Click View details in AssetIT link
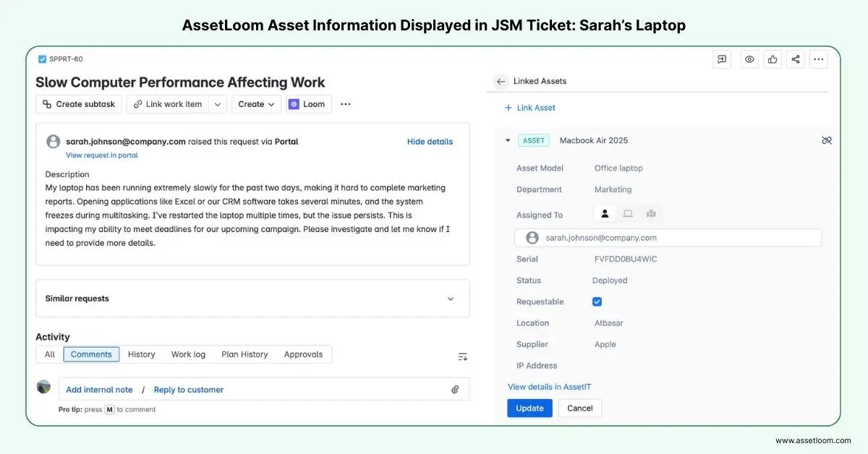The width and height of the screenshot is (868, 454). [549, 387]
